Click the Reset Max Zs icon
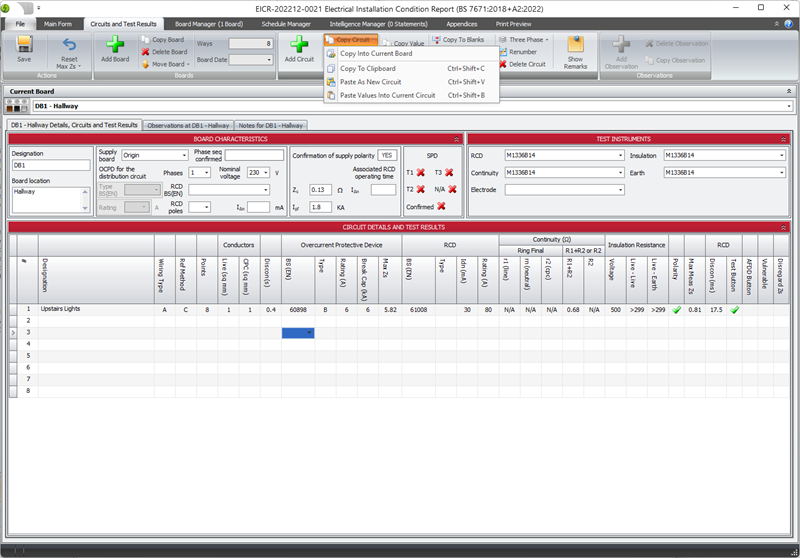Screen dimensions: 800x558 [x=69, y=46]
